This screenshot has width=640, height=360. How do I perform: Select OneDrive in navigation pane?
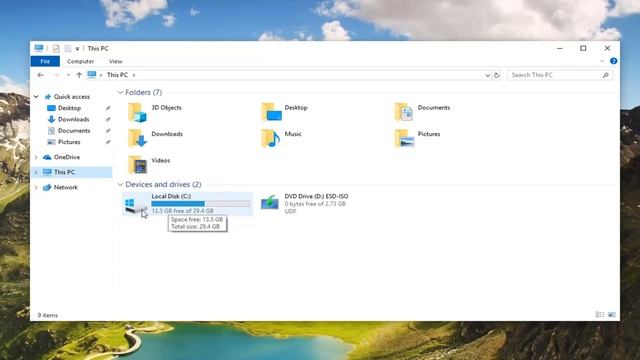coord(67,157)
